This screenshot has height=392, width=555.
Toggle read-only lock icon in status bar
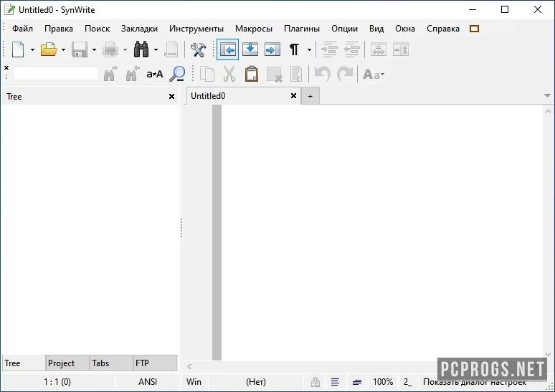pyautogui.click(x=315, y=382)
